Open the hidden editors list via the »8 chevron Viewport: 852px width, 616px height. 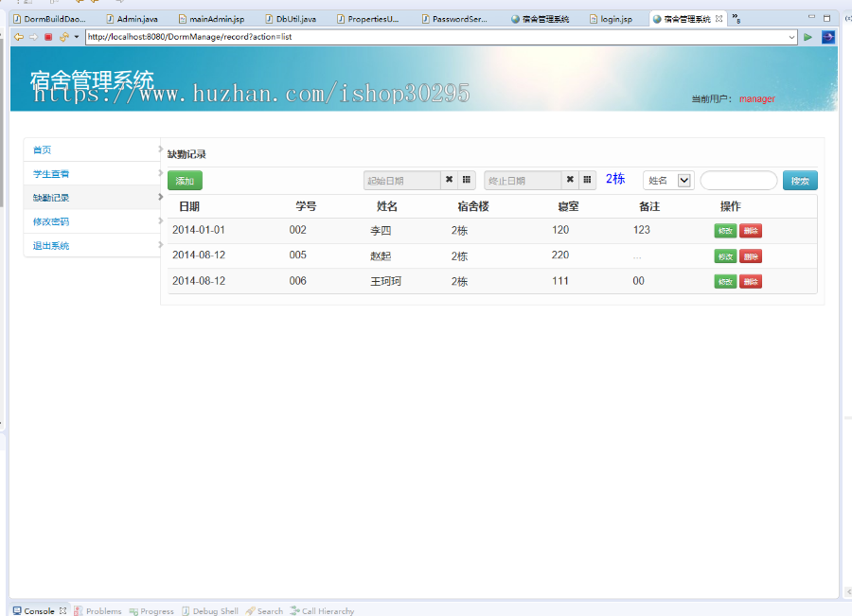click(x=737, y=17)
